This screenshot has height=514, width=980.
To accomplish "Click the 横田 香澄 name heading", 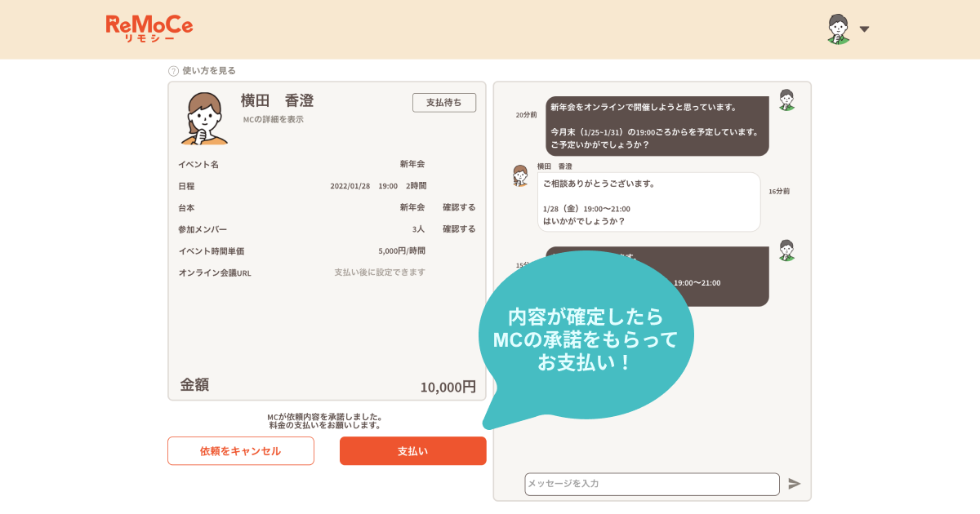I will tap(277, 100).
